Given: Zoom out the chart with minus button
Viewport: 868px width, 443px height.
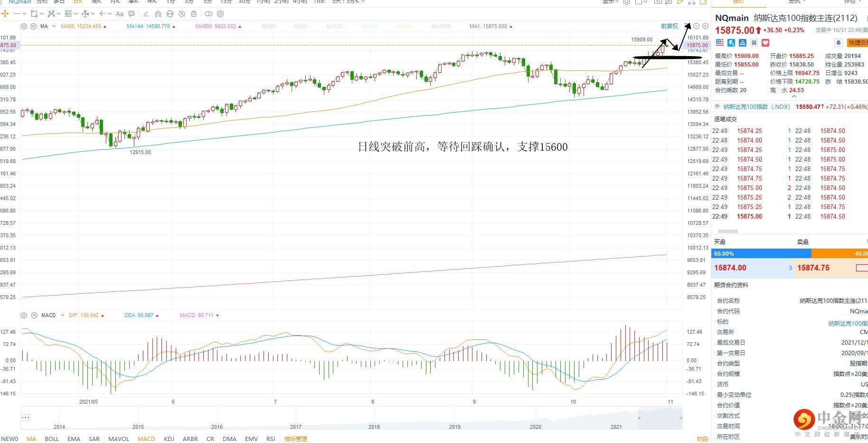Looking at the screenshot, I should pos(696,26).
